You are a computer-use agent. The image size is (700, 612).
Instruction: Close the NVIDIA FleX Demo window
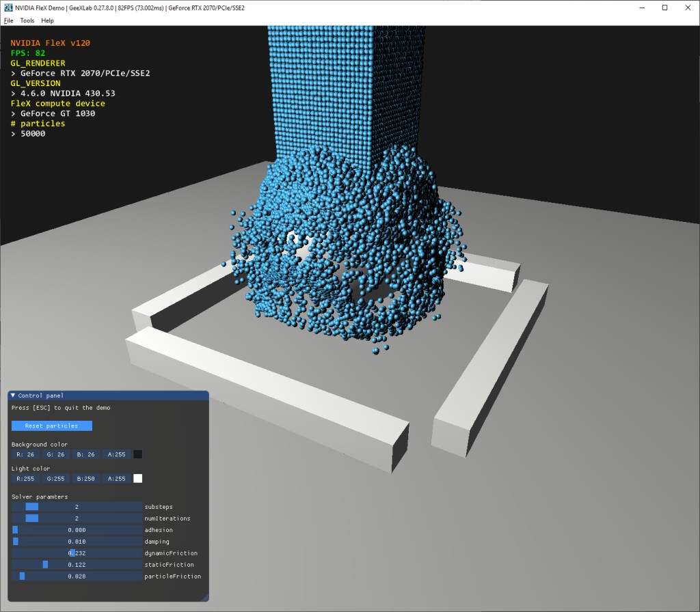(688, 8)
